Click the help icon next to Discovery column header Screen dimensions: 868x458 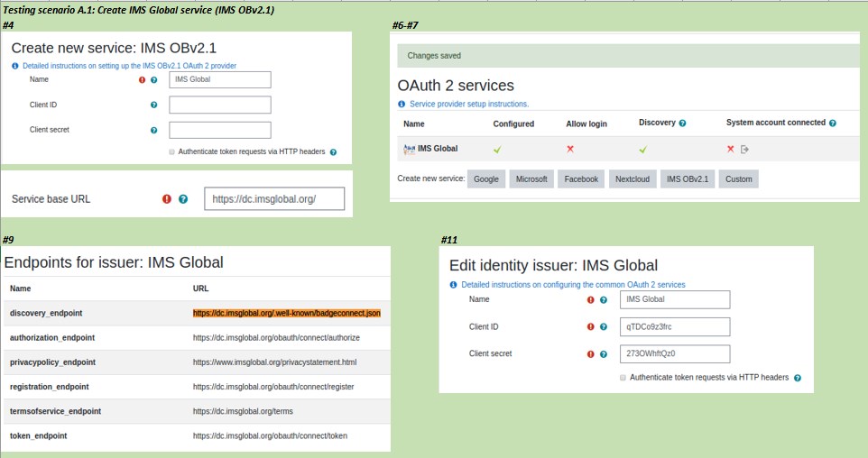coord(682,124)
